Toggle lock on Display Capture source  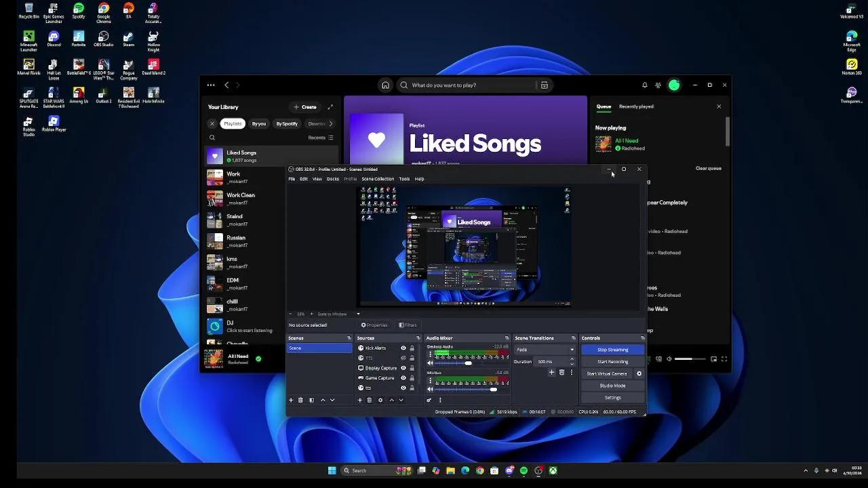[x=412, y=368]
